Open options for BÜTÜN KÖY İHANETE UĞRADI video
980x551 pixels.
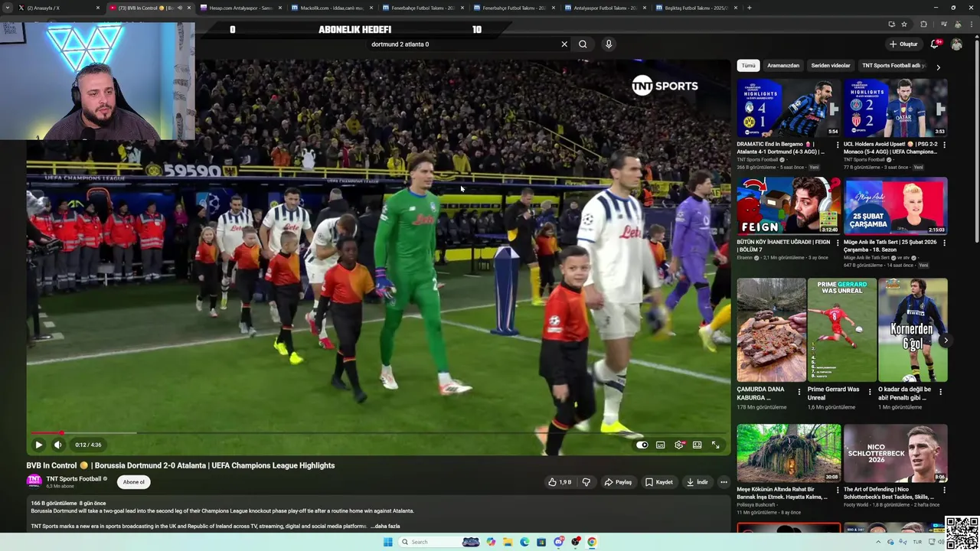[x=837, y=243]
